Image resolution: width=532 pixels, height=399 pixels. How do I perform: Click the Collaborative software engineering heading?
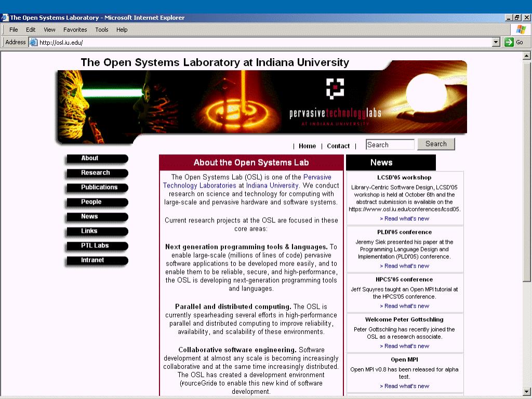[x=237, y=350]
